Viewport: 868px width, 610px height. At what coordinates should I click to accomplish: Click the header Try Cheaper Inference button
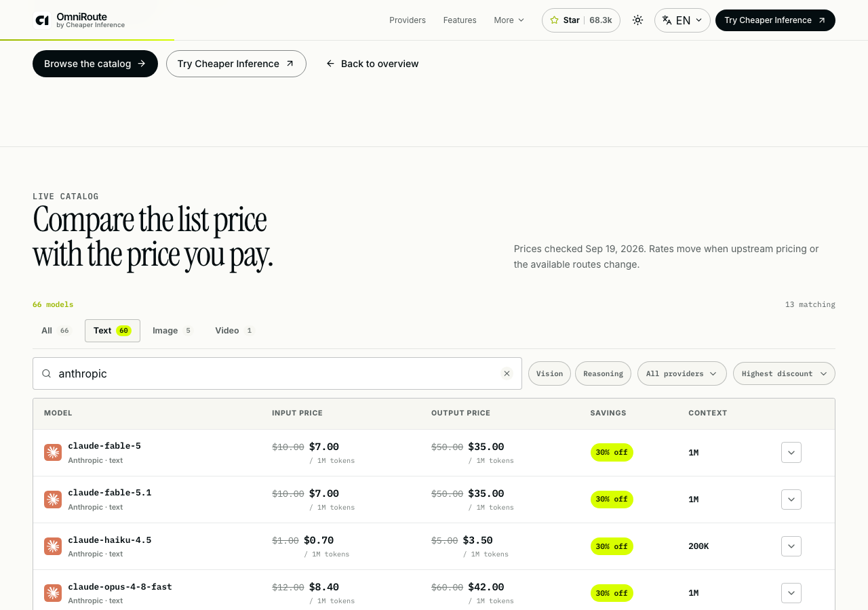[x=775, y=20]
